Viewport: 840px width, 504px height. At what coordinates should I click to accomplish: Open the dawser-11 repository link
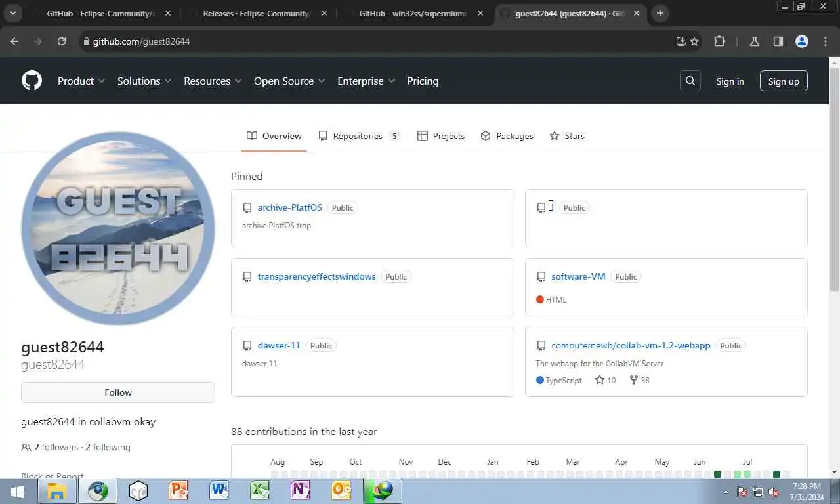coord(279,345)
